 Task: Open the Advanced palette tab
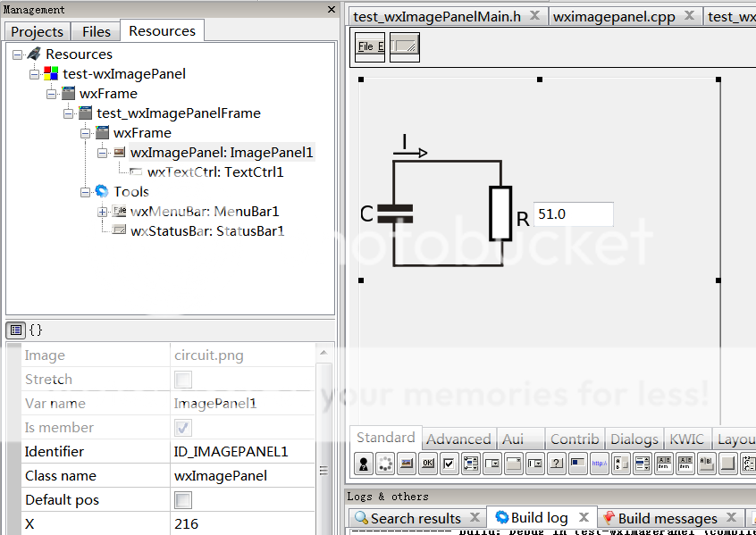pos(458,439)
